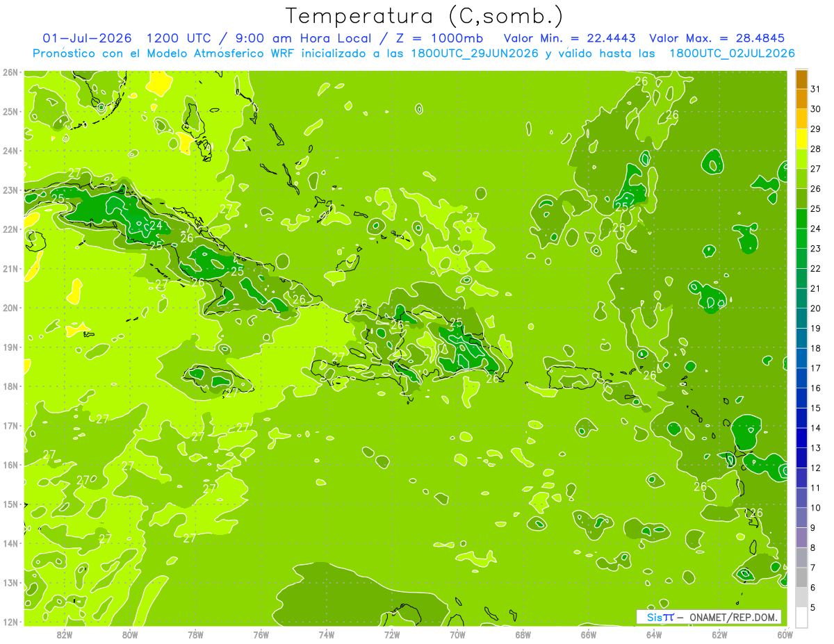This screenshot has height=644, width=834.
Task: Click the longitude label '74W'
Action: coord(327,634)
